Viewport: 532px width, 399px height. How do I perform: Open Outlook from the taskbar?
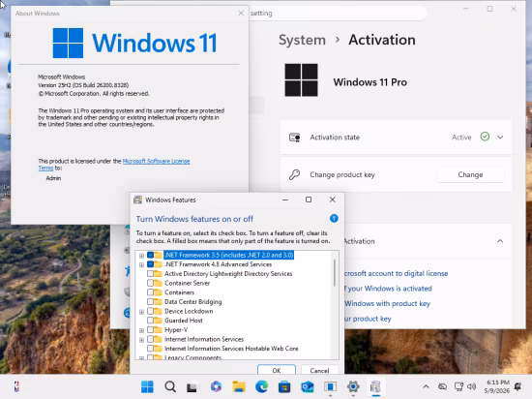308,386
